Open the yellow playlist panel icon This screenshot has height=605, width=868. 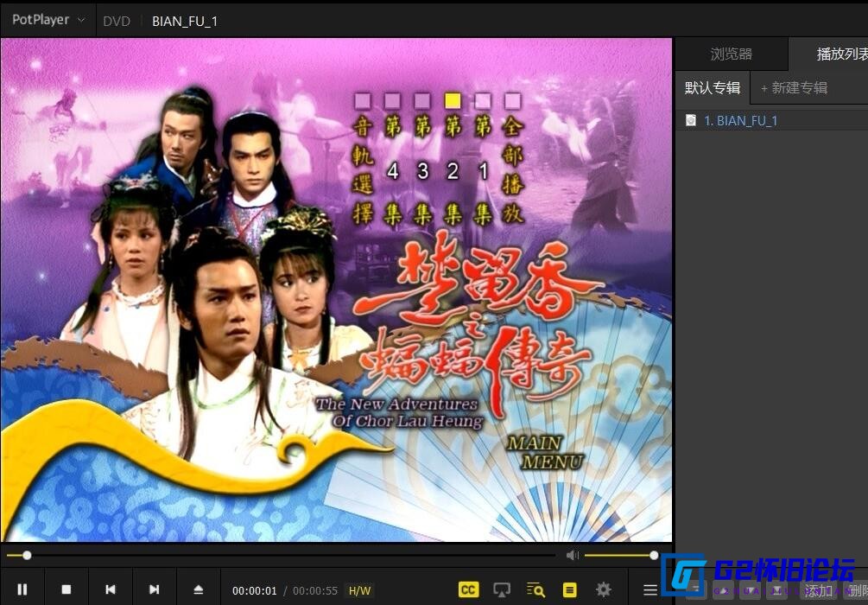(570, 589)
